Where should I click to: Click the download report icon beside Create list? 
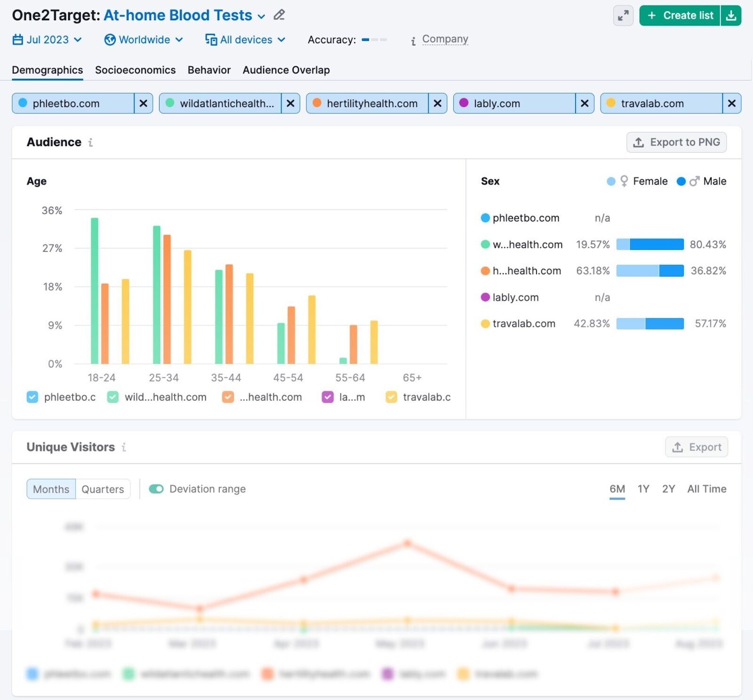click(x=732, y=16)
